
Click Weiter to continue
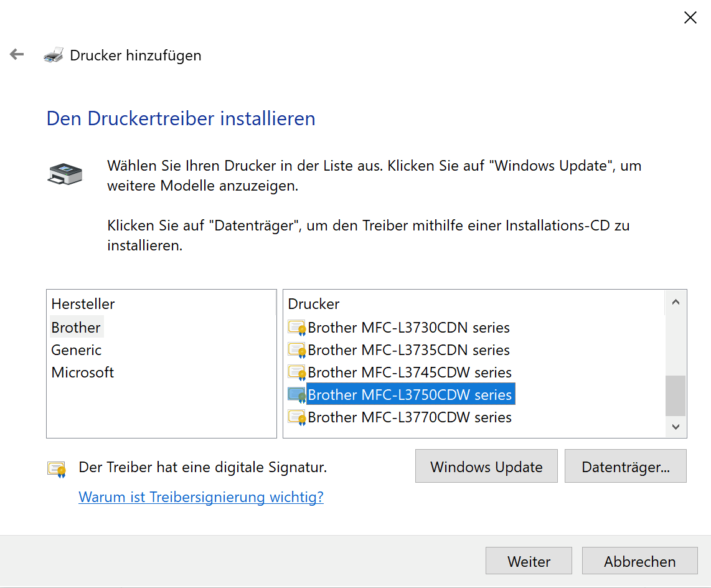(x=529, y=561)
